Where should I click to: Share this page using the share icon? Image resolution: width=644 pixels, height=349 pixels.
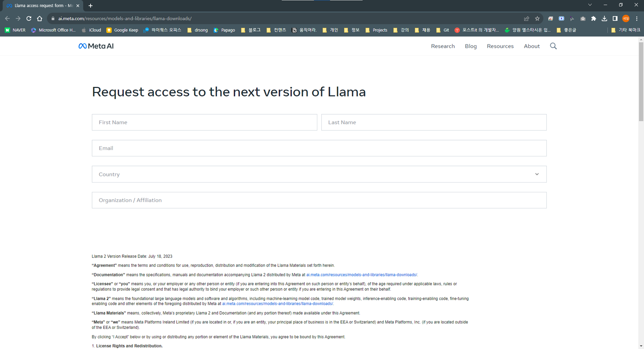point(526,19)
